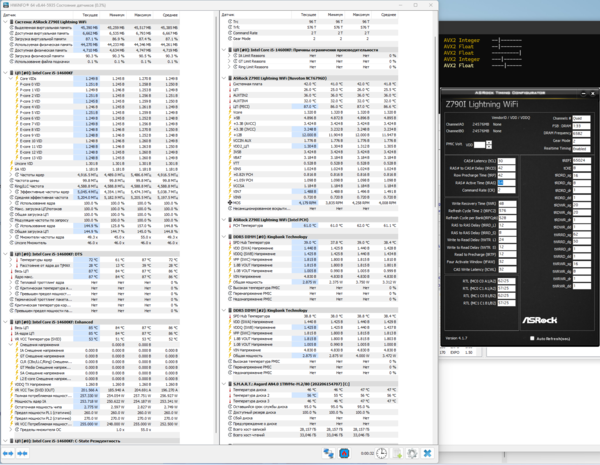
Task: Decrease PMIC VDD voltage with down arrow
Action: [489, 147]
